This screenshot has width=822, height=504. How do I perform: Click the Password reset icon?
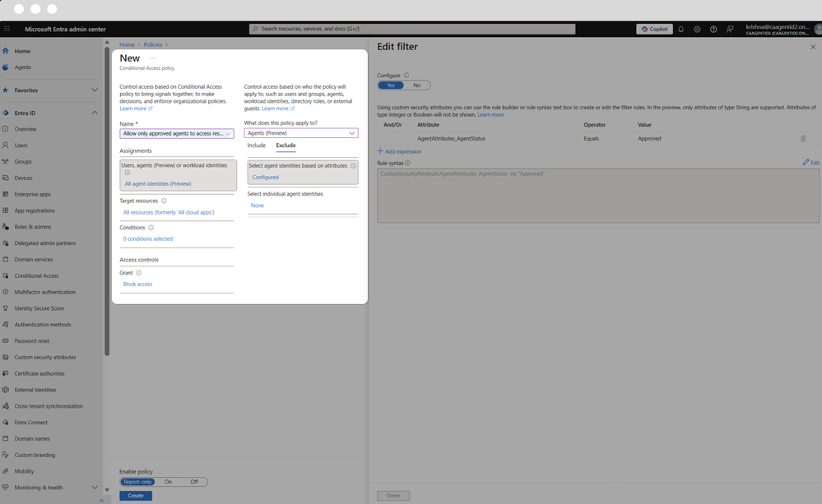pos(5,340)
